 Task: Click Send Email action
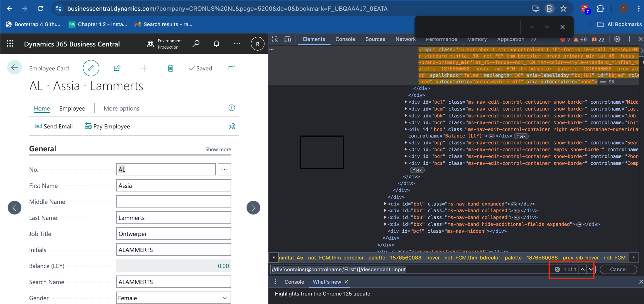tap(54, 126)
